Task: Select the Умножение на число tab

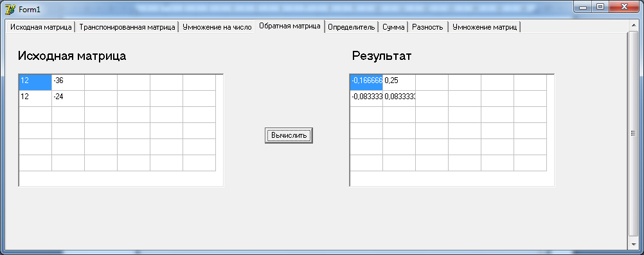Action: [x=217, y=27]
